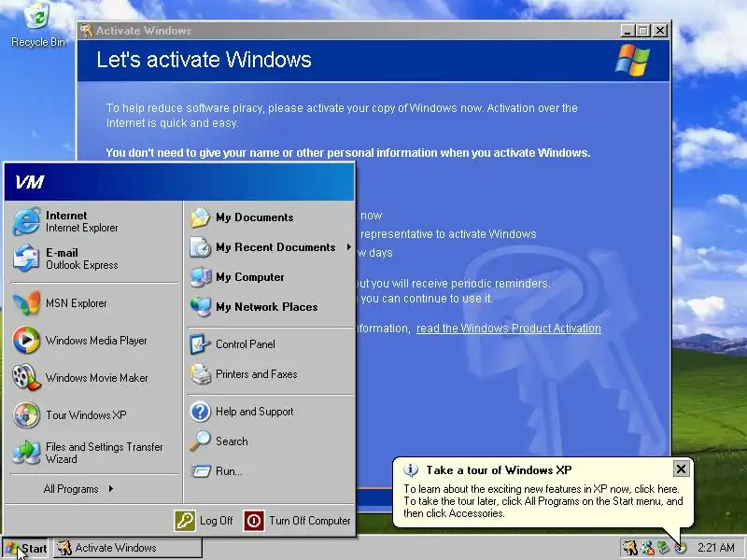Image resolution: width=747 pixels, height=560 pixels.
Task: Click the Windows XP tour tray icon
Action: click(681, 548)
